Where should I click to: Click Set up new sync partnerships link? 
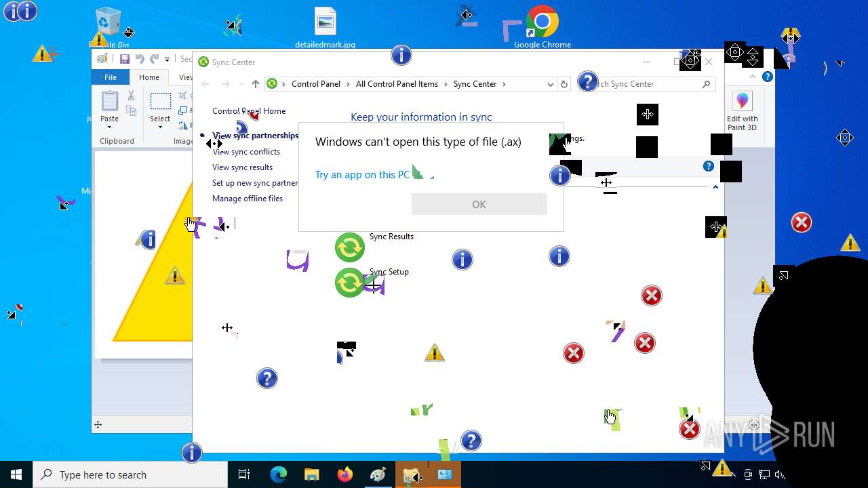pos(255,183)
